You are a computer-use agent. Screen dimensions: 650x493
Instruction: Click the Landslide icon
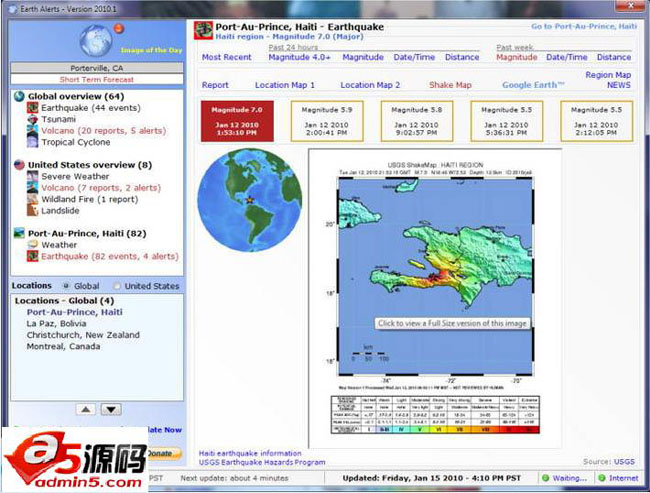[x=32, y=211]
